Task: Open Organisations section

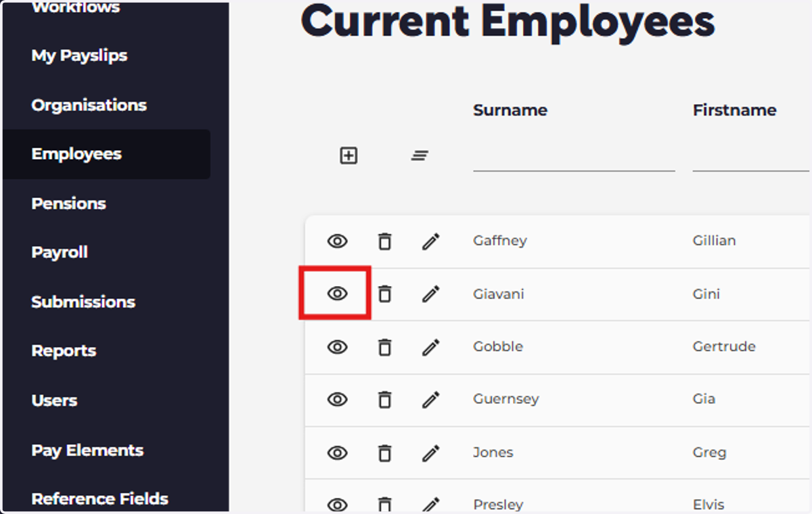Action: point(89,105)
